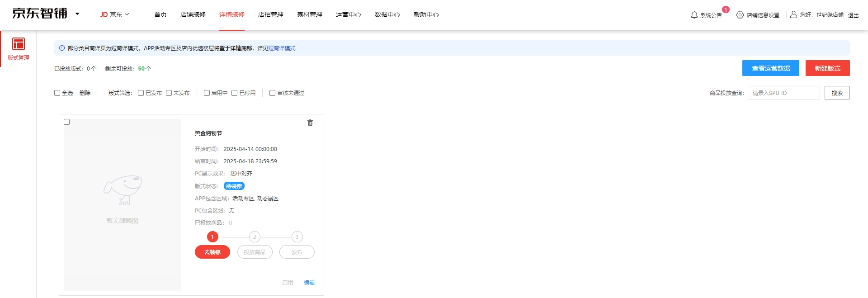Viewport: 868px width, 298px height.
Task: Click the 版式管理 sidebar icon
Action: coord(18,44)
